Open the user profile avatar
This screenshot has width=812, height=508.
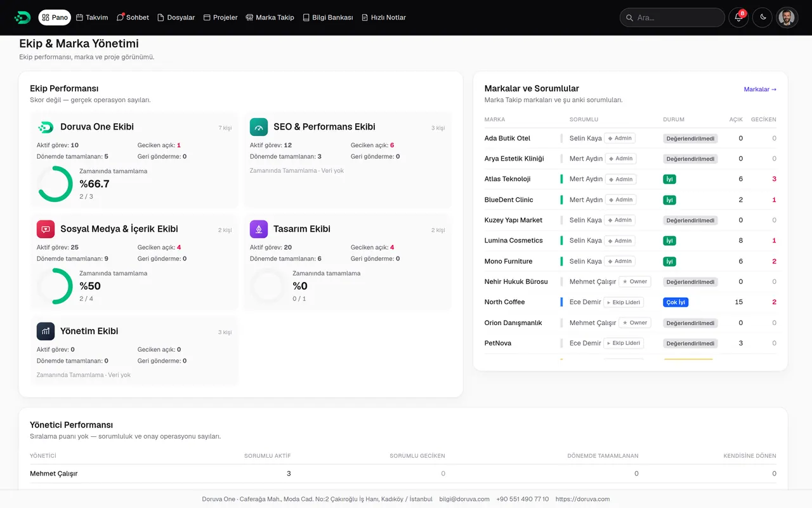(x=787, y=17)
